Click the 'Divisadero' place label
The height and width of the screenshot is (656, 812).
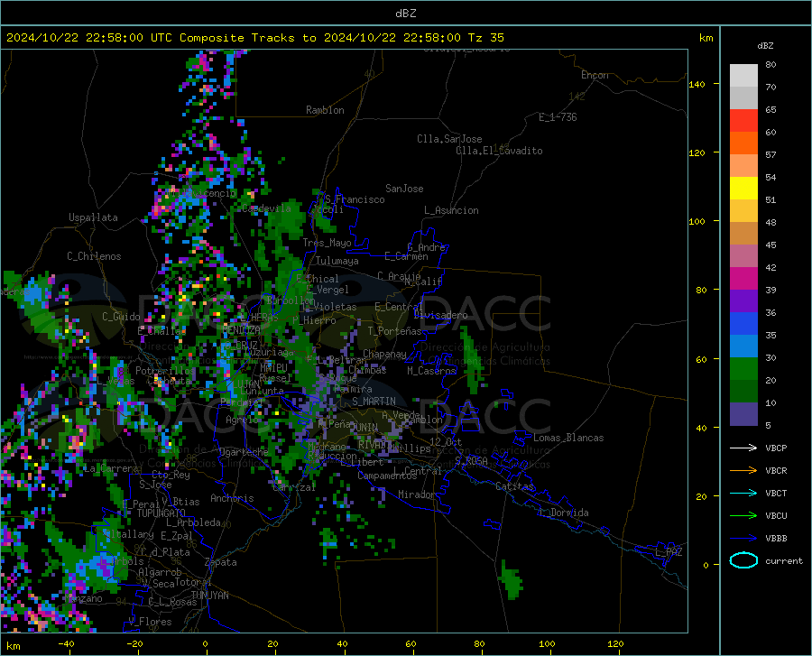coord(440,315)
